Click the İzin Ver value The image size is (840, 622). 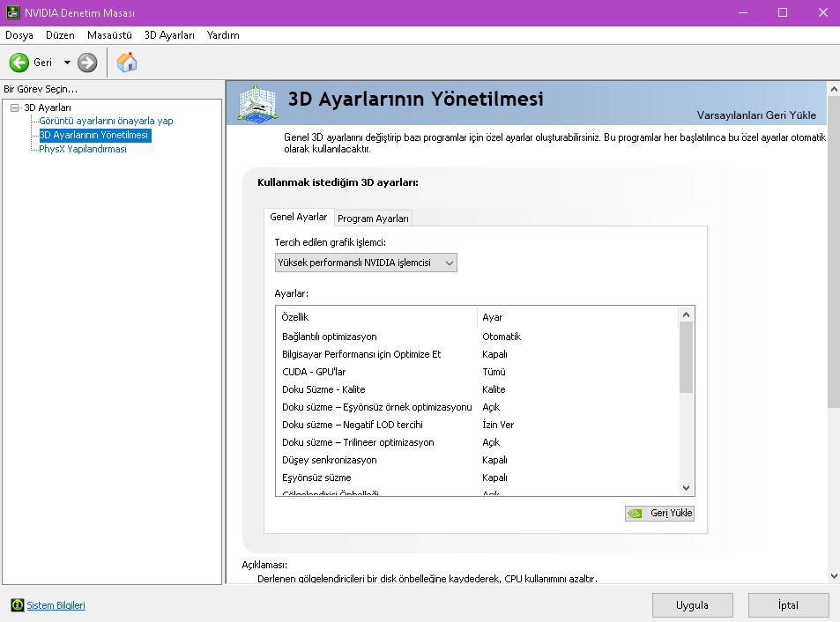pos(498,425)
